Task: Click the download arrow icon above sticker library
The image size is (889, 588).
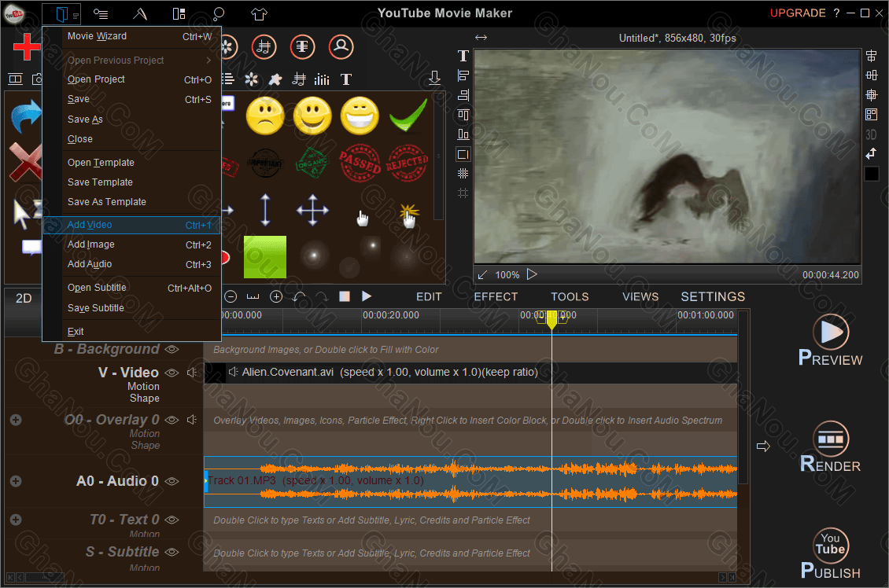Action: point(434,78)
